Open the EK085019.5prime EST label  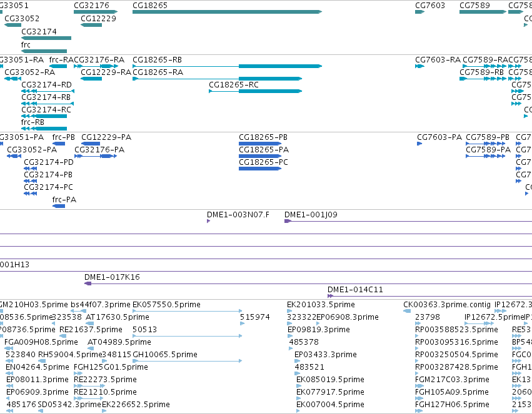tap(330, 380)
